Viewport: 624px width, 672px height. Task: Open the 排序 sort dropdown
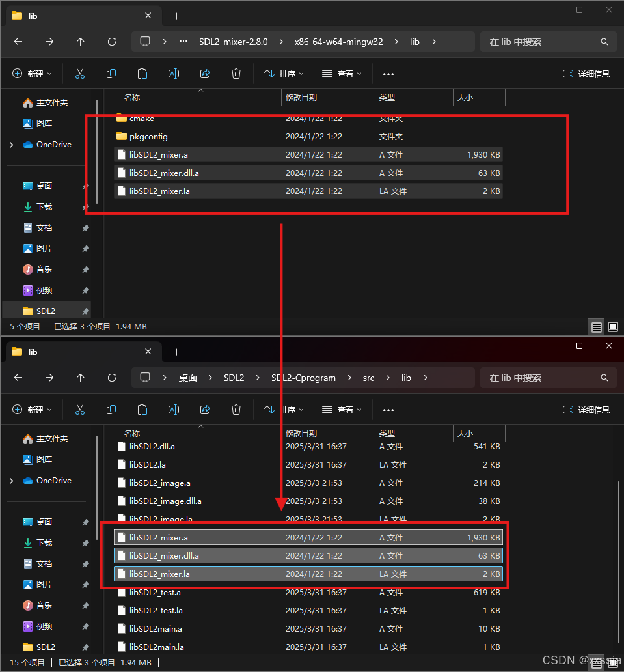pos(282,73)
